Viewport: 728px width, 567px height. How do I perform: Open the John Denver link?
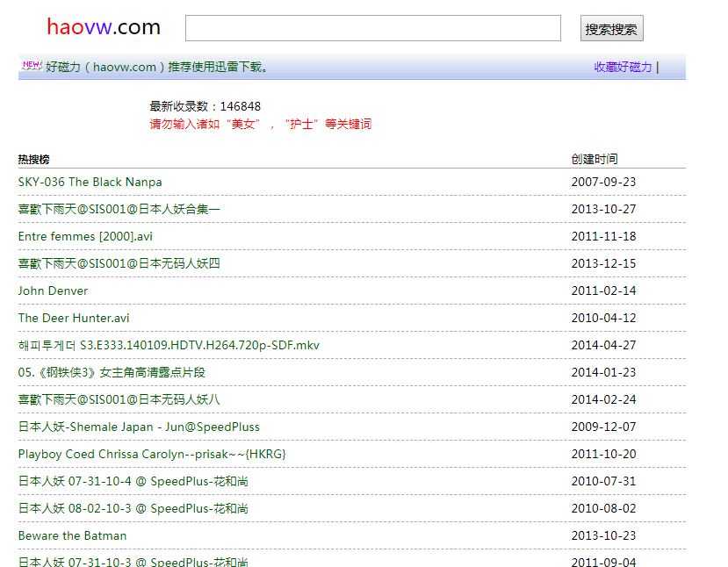pyautogui.click(x=53, y=291)
